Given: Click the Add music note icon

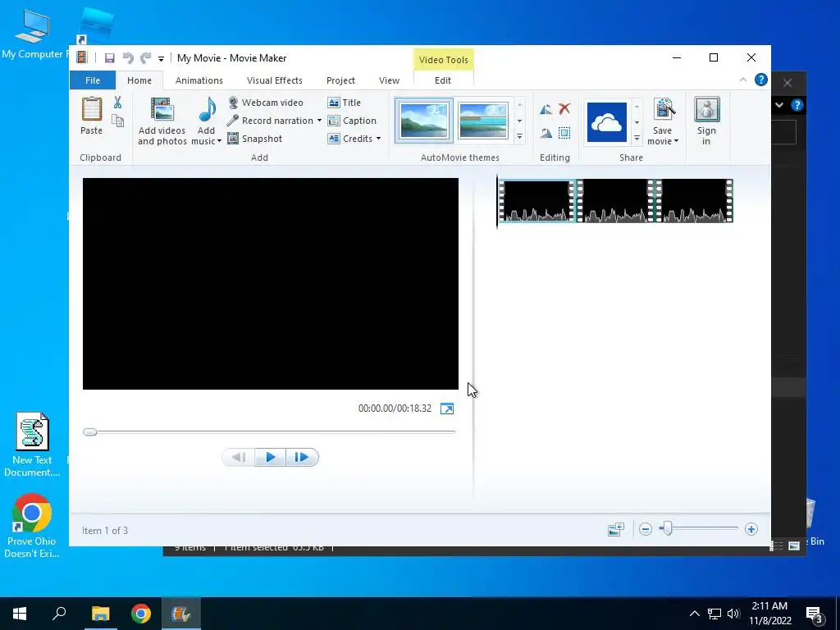Looking at the screenshot, I should 207,111.
